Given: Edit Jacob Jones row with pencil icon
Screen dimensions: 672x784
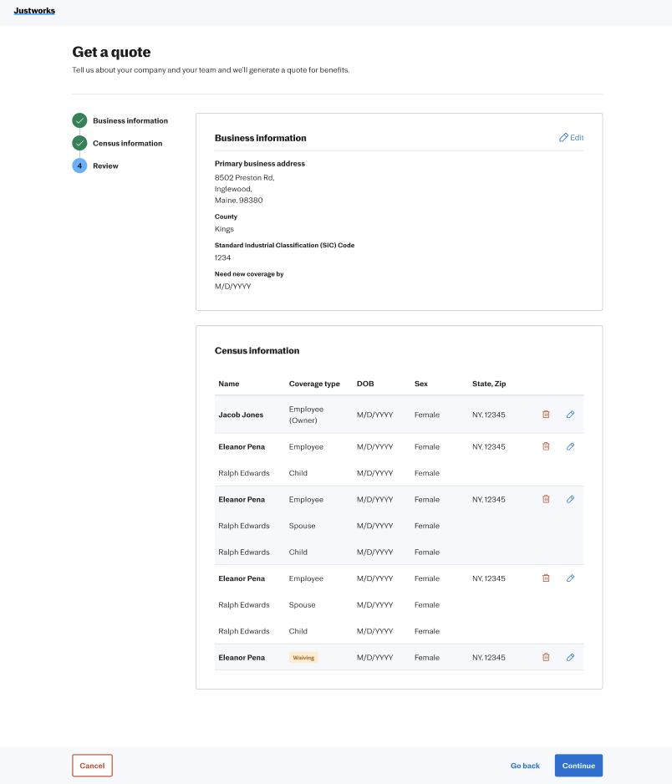Looking at the screenshot, I should pos(570,415).
